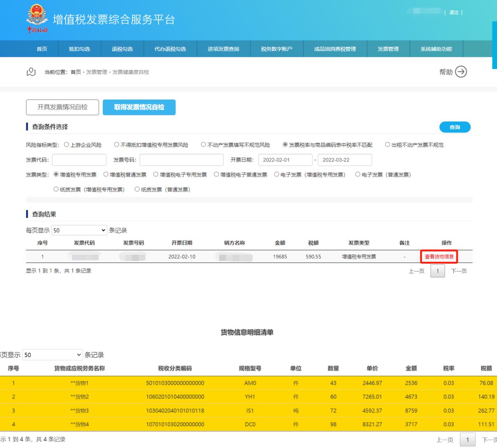Go to 进项发票查询 menu

pos(223,49)
